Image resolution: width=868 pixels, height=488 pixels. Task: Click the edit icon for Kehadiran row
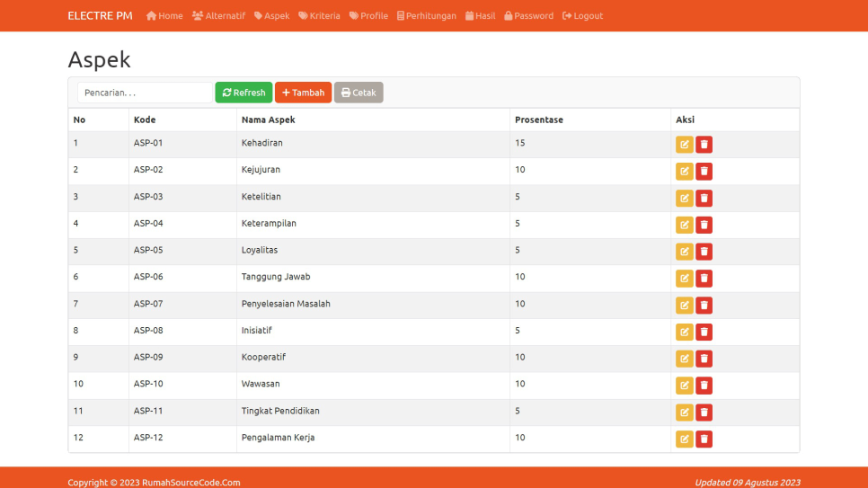684,145
